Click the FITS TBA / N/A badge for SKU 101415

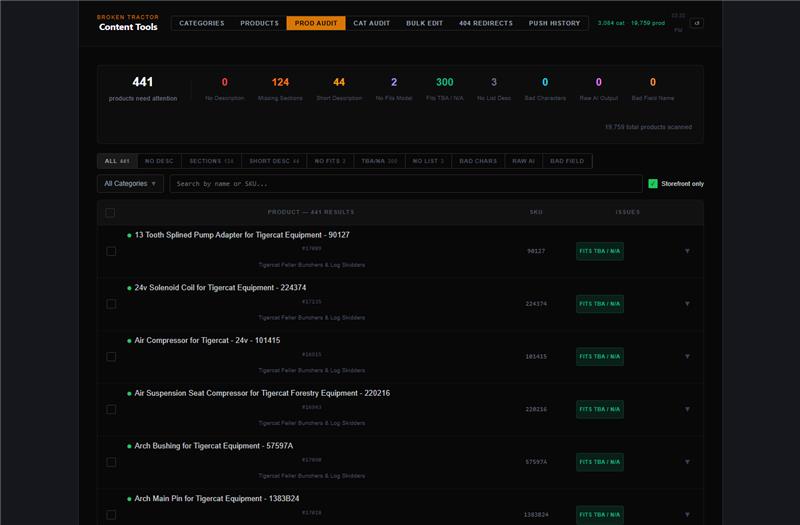[599, 357]
